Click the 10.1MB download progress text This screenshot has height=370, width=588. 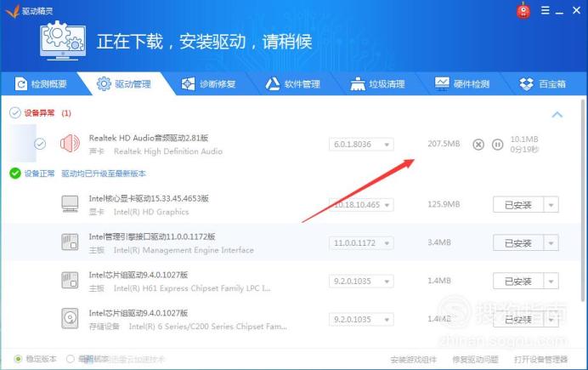click(524, 139)
